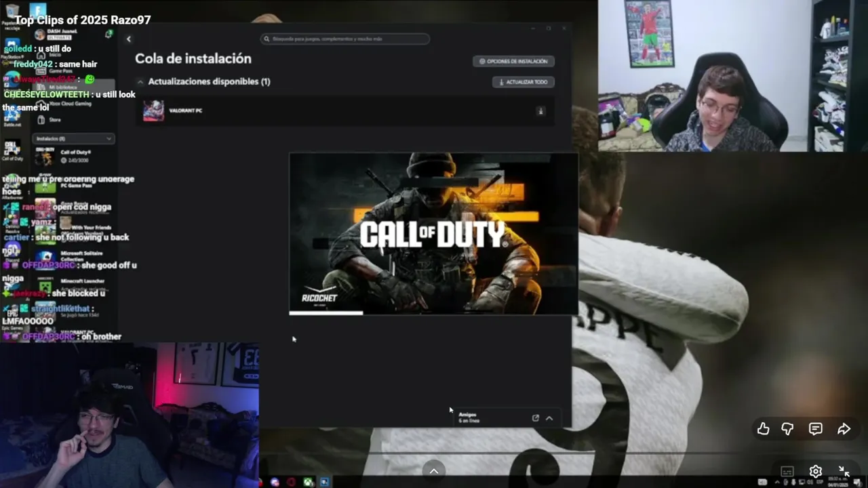
Task: Click the VALORANT PC update download icon
Action: click(540, 111)
